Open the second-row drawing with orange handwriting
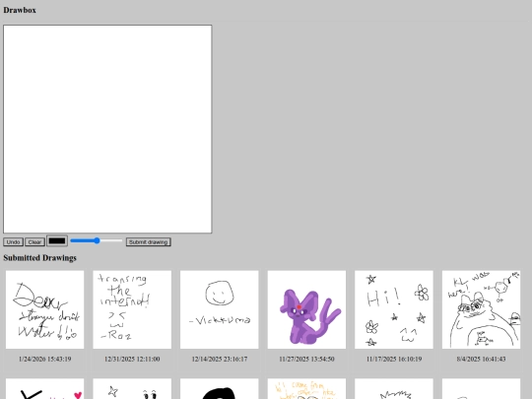 point(306,389)
